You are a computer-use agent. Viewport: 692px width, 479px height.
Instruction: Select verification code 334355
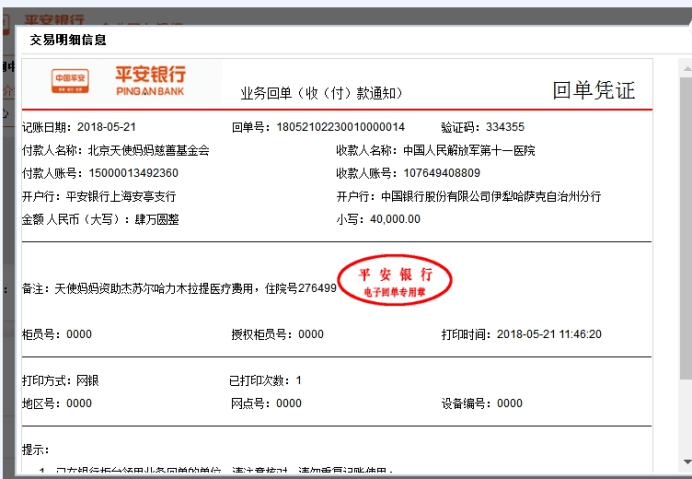(505, 127)
